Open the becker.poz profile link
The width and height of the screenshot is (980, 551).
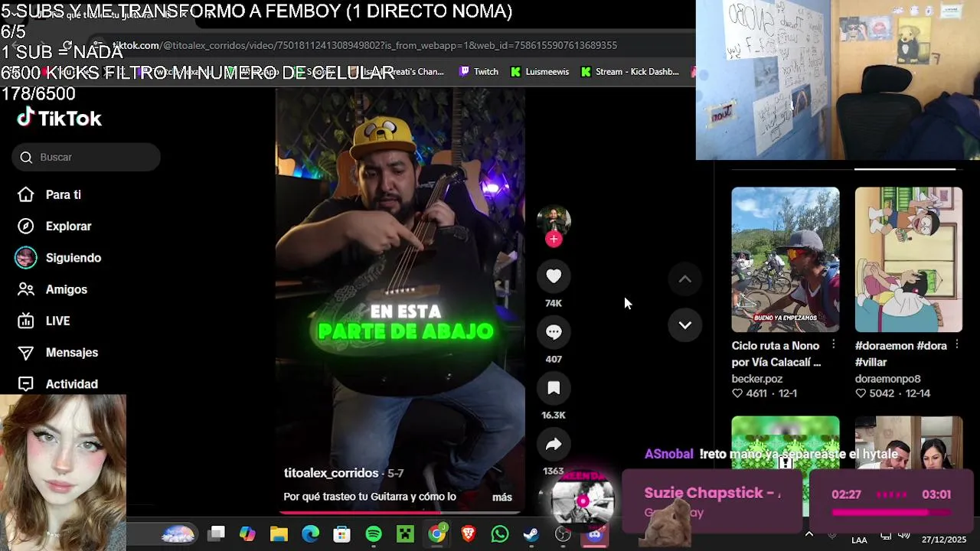click(757, 379)
